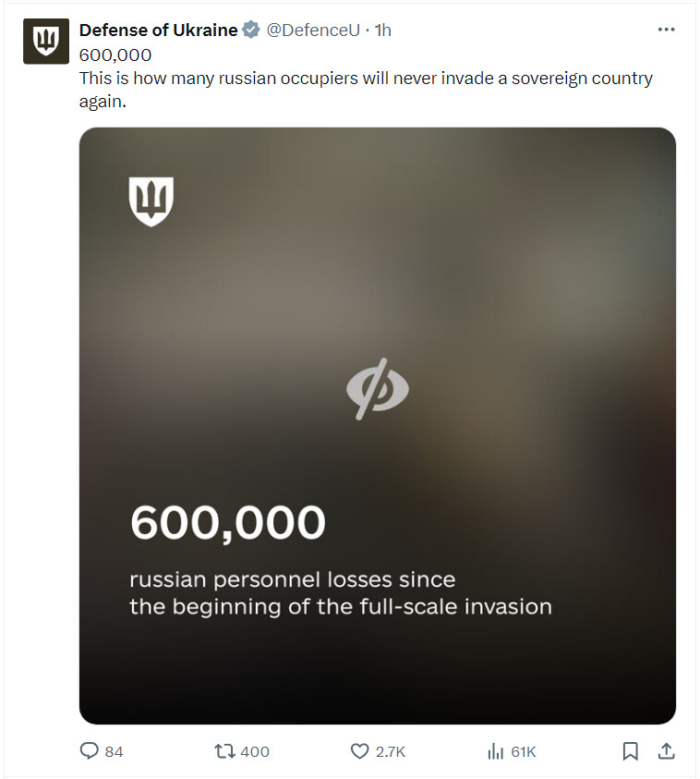Bookmark this tweet
The height and width of the screenshot is (779, 700).
[630, 751]
